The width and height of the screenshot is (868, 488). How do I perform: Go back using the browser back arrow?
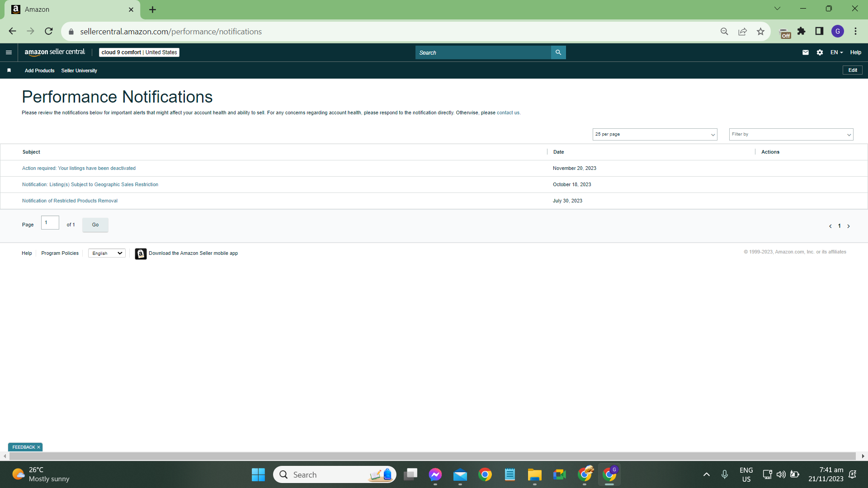pyautogui.click(x=12, y=31)
